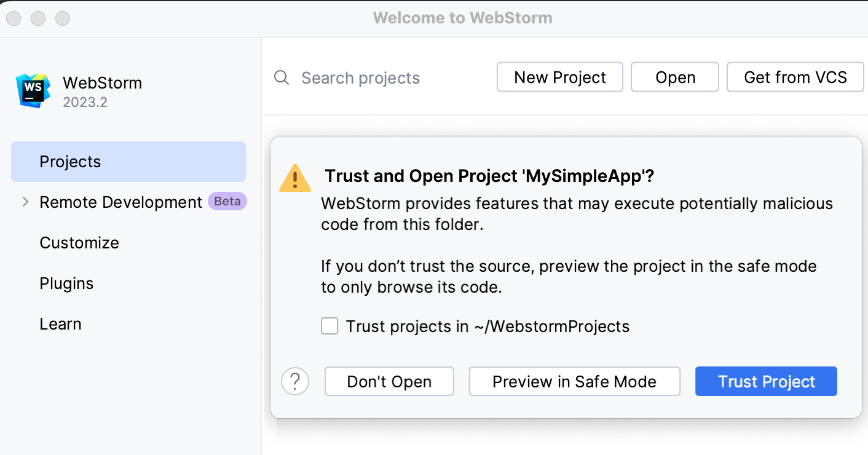Click the WebStorm logo icon
The width and height of the screenshot is (868, 455).
pyautogui.click(x=33, y=90)
